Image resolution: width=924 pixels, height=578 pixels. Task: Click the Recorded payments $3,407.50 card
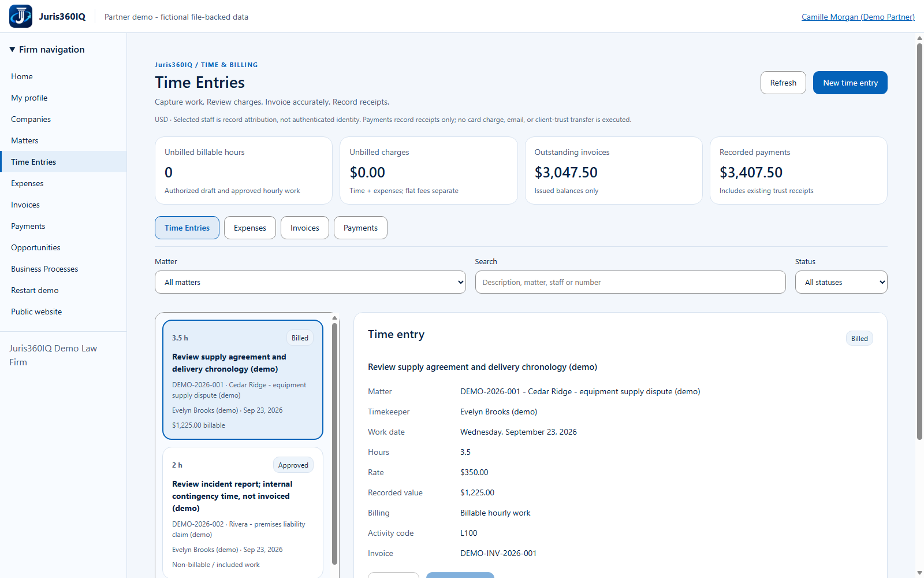pos(799,171)
